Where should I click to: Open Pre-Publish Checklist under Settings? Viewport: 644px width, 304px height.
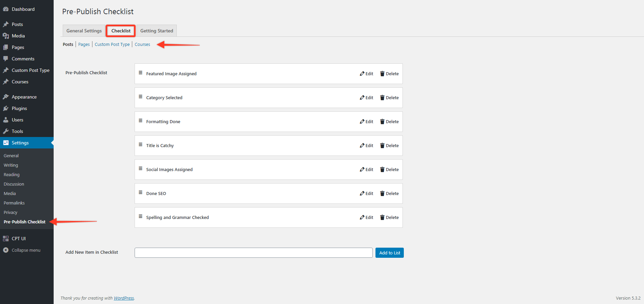[24, 222]
